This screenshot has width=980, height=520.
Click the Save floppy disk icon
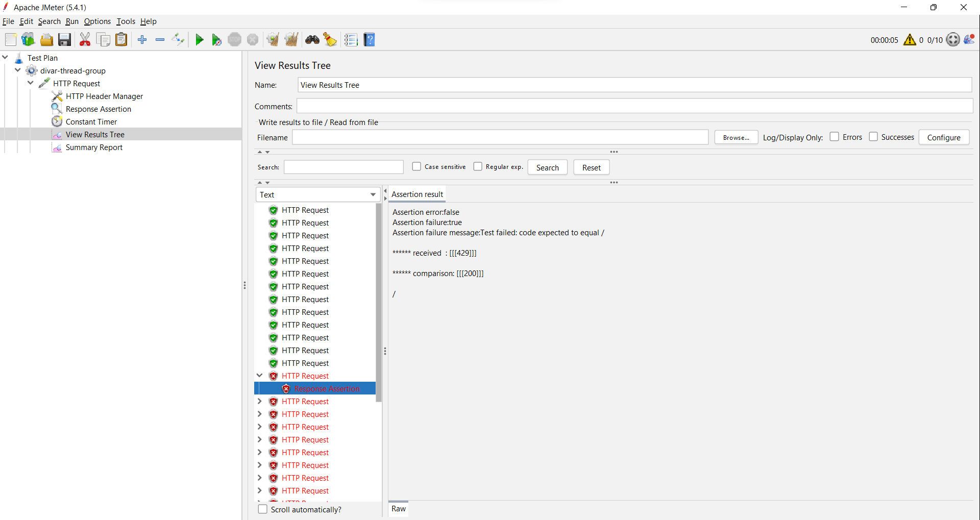point(64,40)
